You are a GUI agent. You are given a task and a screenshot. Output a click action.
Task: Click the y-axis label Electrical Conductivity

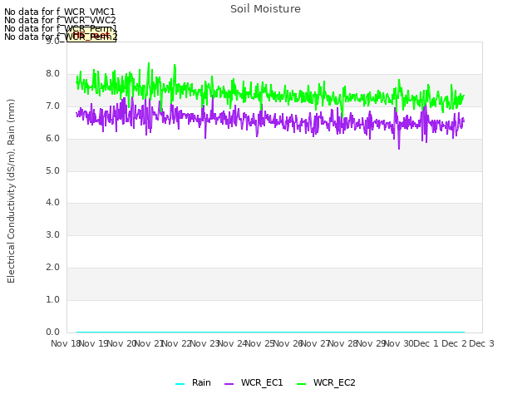(x=11, y=191)
